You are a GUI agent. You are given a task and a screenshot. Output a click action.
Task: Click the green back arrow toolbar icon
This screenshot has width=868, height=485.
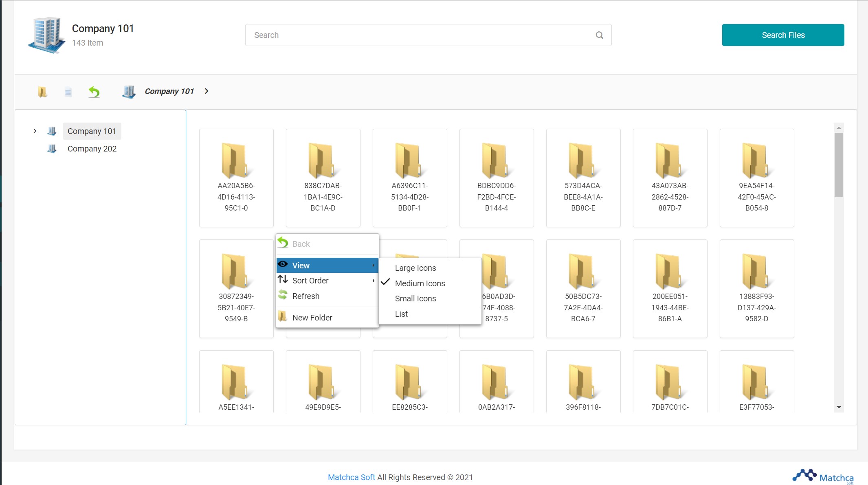point(94,92)
